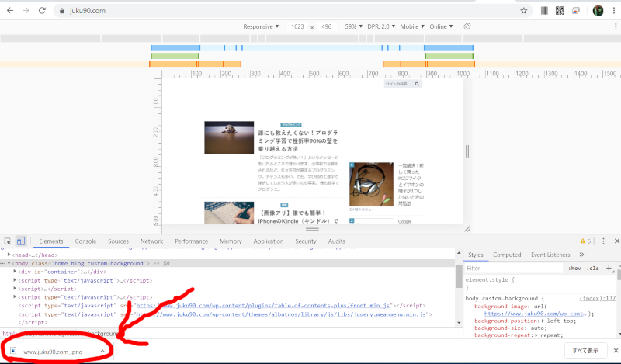Click the viewport width field 1023
Screen dimensions: 621x364
(x=297, y=26)
